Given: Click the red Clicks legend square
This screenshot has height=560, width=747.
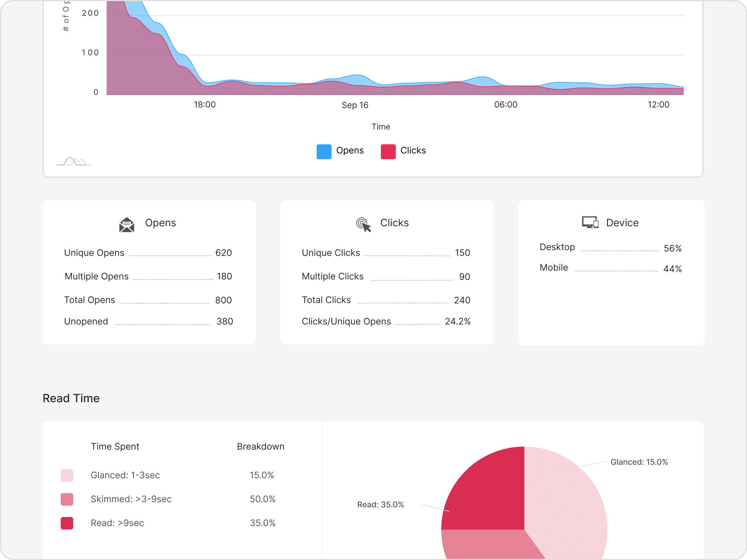Looking at the screenshot, I should [388, 151].
